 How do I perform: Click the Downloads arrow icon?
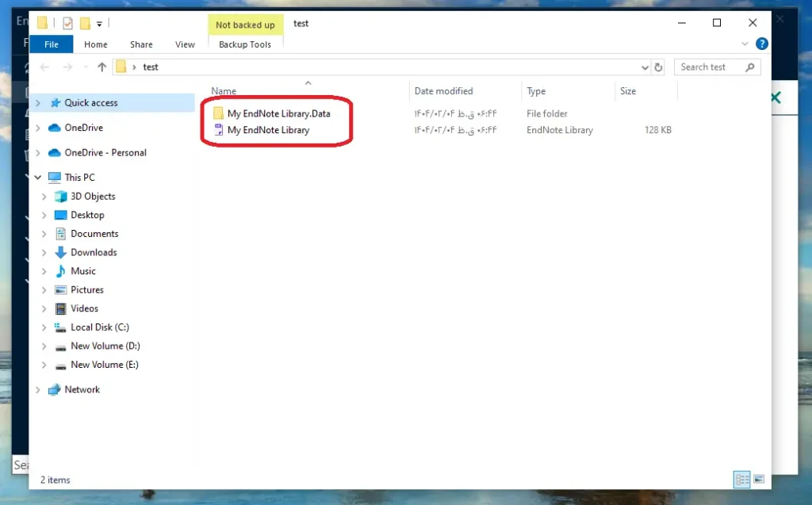click(x=60, y=252)
